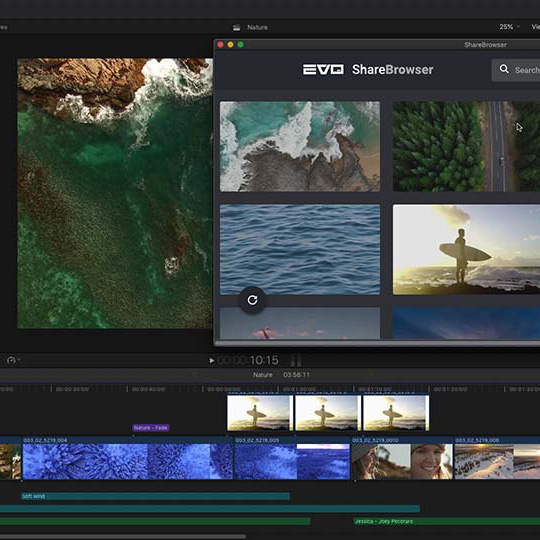Select timeline clip 003_02_5219_0010
Viewport: 540px width, 540px height.
[402, 458]
